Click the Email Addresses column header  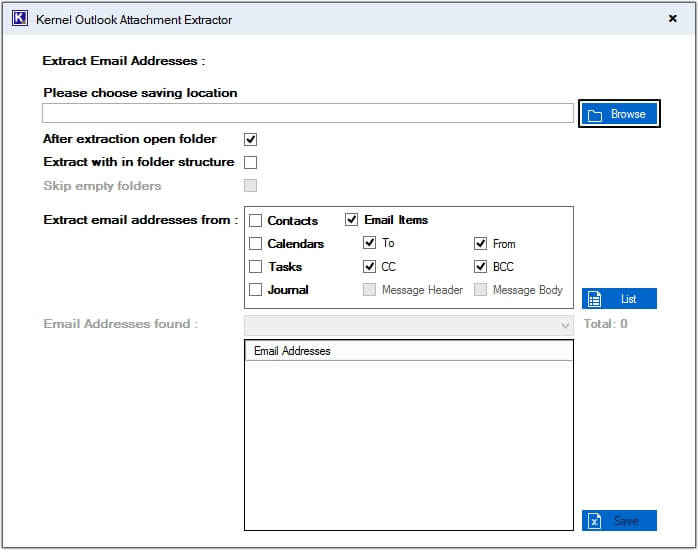(409, 351)
